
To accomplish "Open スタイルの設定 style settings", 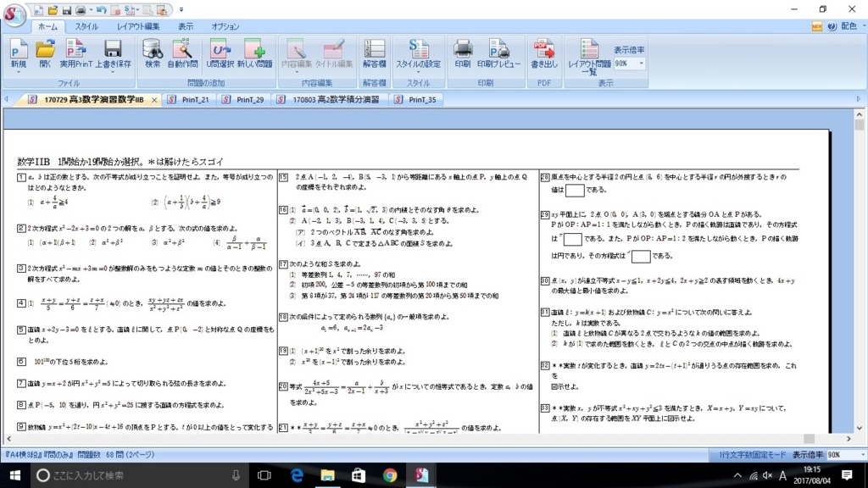I will (x=418, y=53).
